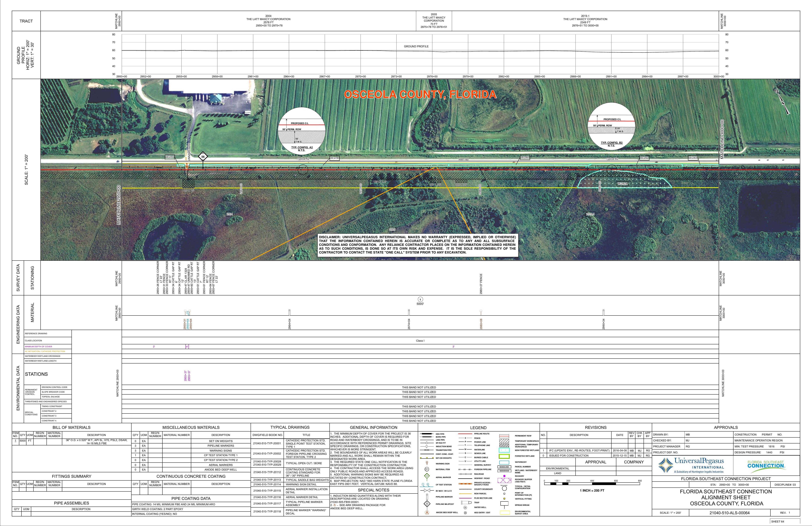Screen dimensions: 812x526
Task: Click the Set-On Weights legend symbol
Action: tap(427, 458)
